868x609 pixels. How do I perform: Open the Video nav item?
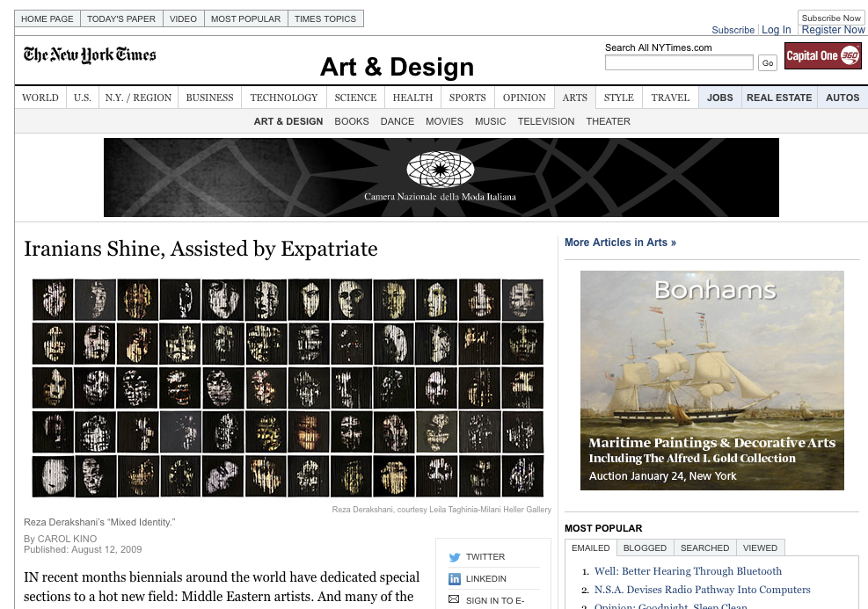coord(183,18)
